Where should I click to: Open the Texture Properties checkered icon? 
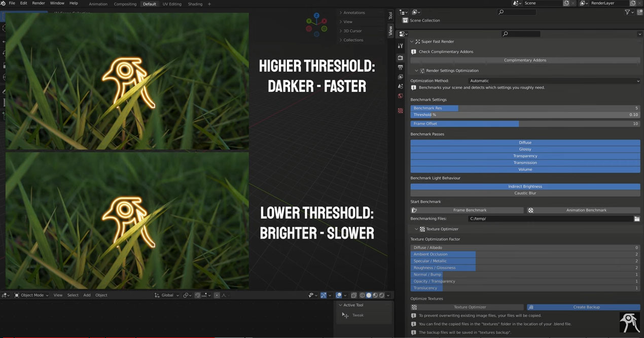click(x=400, y=111)
